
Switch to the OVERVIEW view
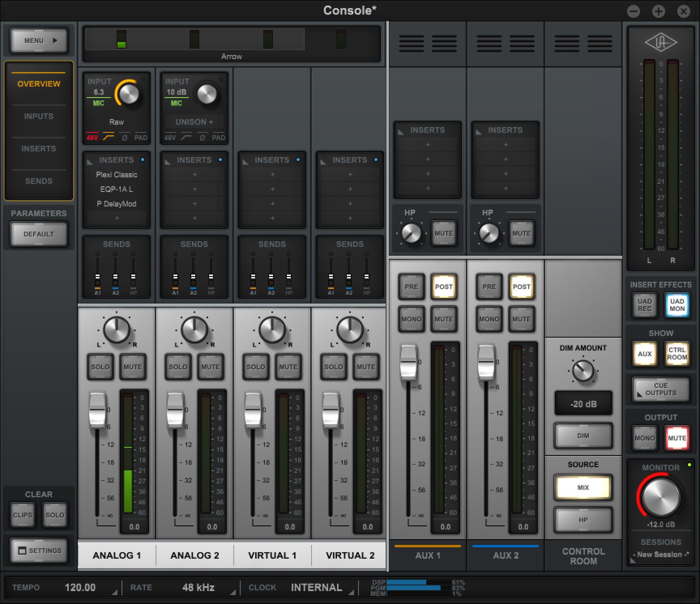(x=39, y=84)
